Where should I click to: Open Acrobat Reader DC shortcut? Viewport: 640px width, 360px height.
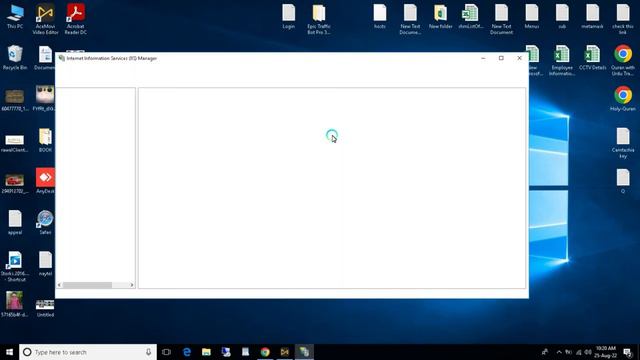pyautogui.click(x=76, y=19)
